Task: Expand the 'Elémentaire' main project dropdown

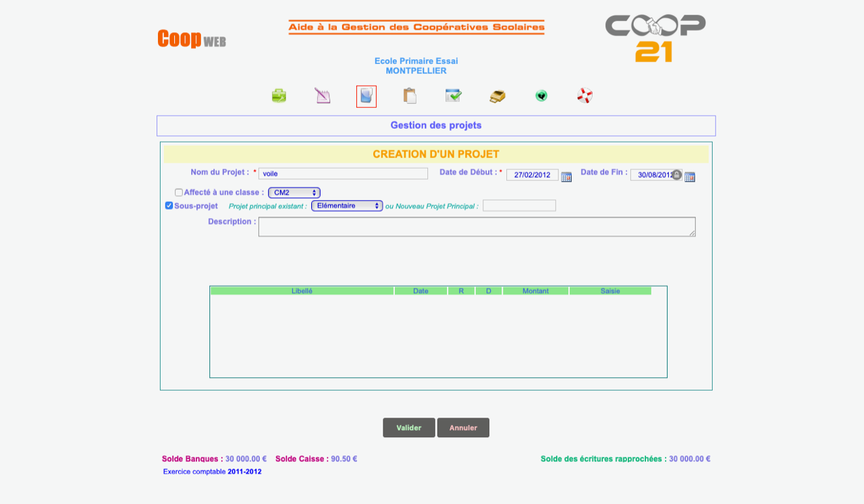Action: (x=347, y=206)
